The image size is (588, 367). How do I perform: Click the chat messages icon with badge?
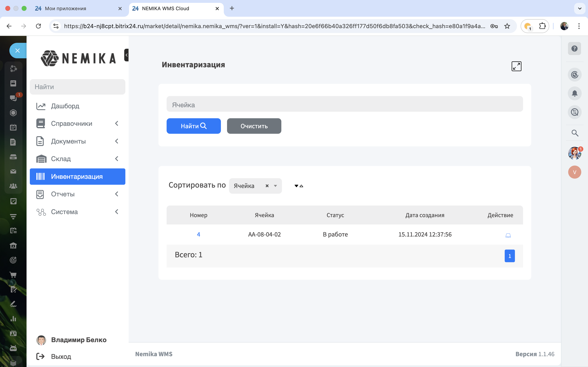(13, 98)
